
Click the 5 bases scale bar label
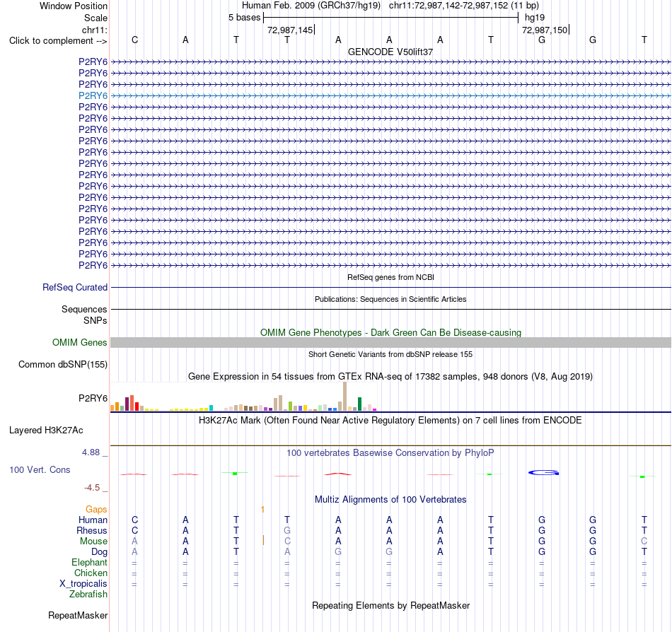244,18
